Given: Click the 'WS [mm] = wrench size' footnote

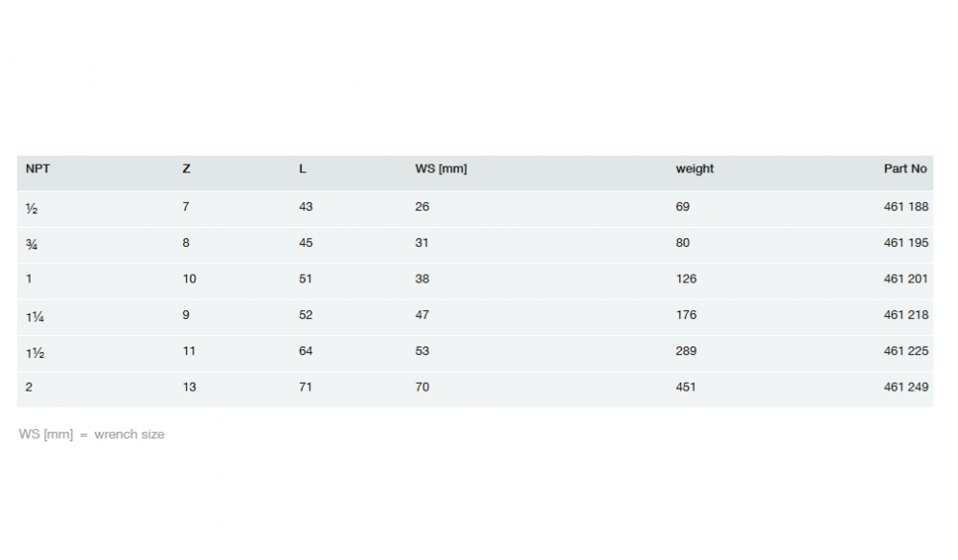Looking at the screenshot, I should [92, 435].
